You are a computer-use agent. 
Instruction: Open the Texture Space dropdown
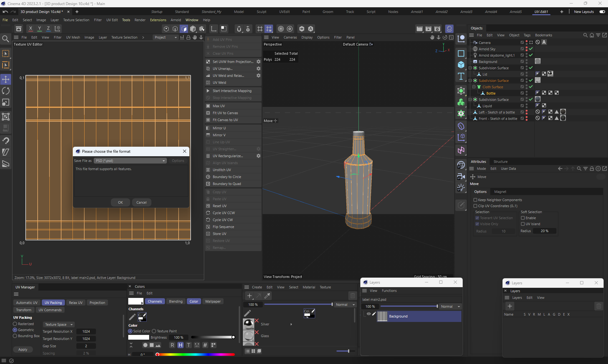(59, 324)
